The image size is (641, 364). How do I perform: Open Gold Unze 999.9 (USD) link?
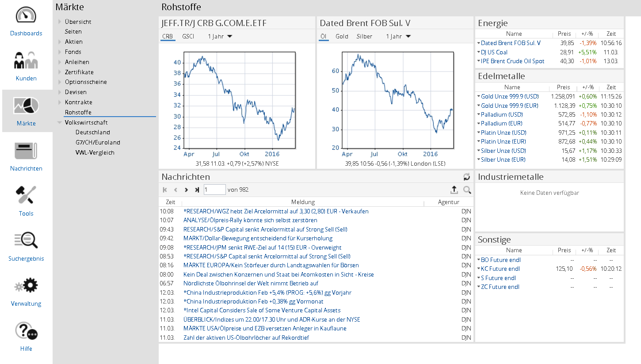(x=510, y=96)
